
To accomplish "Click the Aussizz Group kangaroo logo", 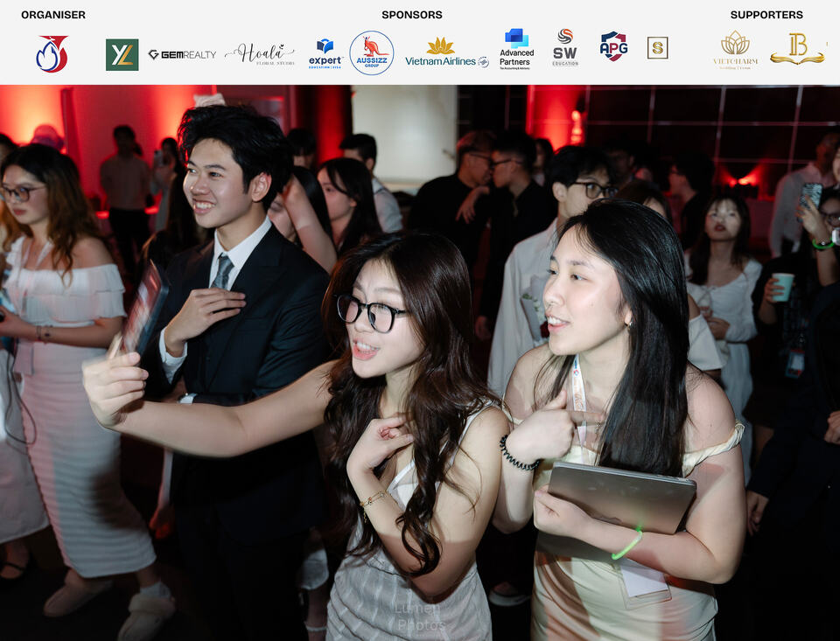I will tap(372, 53).
